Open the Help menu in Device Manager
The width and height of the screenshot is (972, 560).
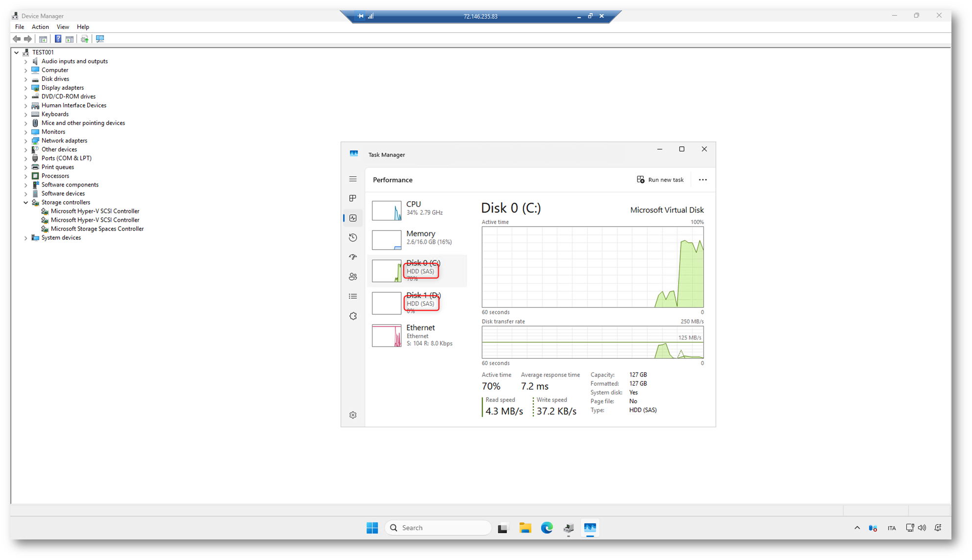pos(83,27)
